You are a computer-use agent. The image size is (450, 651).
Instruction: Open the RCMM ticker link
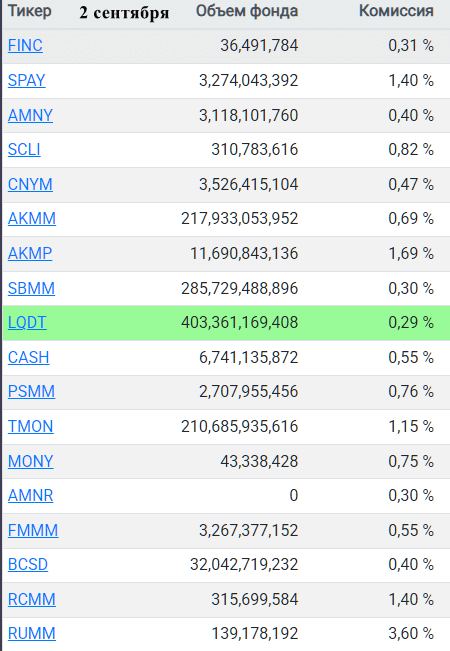point(32,600)
